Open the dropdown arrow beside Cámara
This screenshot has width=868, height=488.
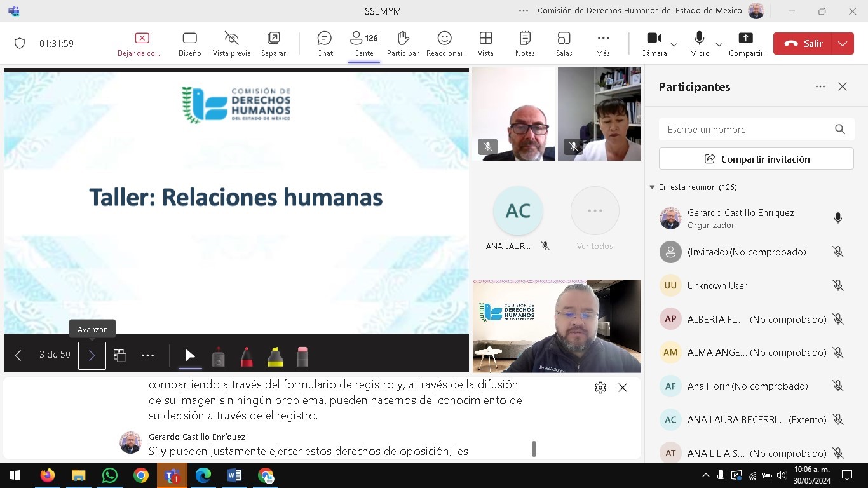[674, 44]
